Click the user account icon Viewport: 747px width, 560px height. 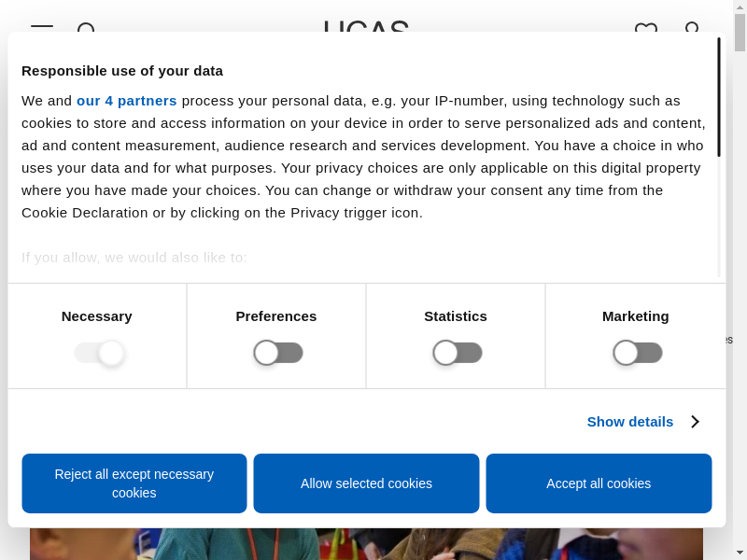(x=692, y=28)
